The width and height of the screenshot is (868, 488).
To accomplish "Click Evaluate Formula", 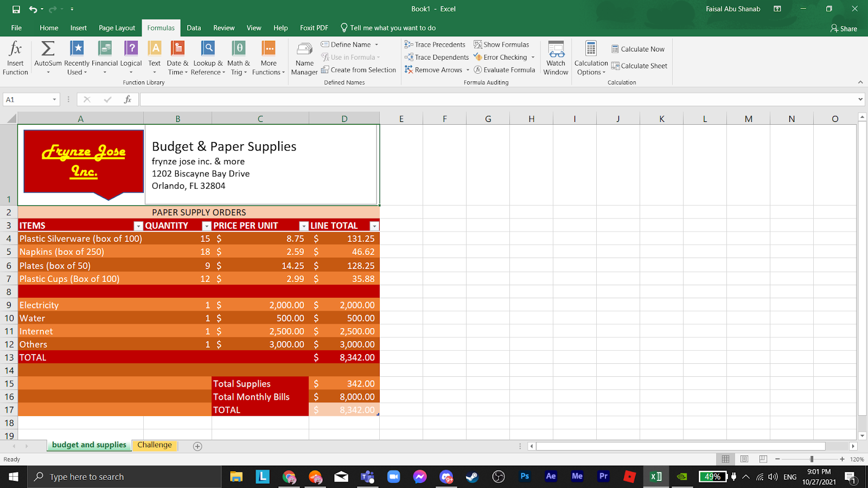I will [x=505, y=69].
